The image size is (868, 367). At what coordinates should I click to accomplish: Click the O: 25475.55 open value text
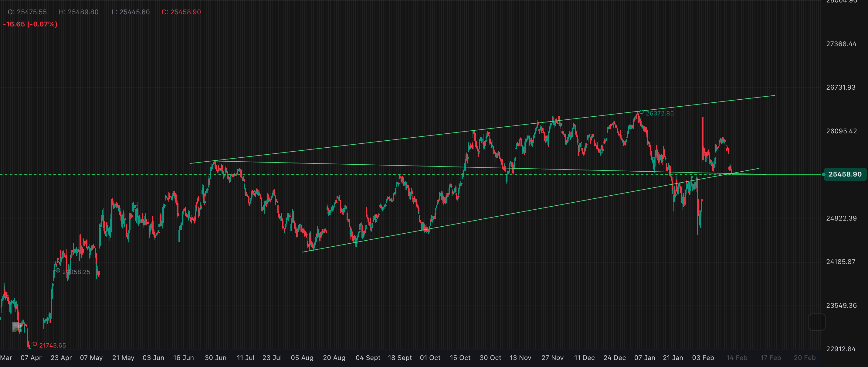[x=27, y=12]
